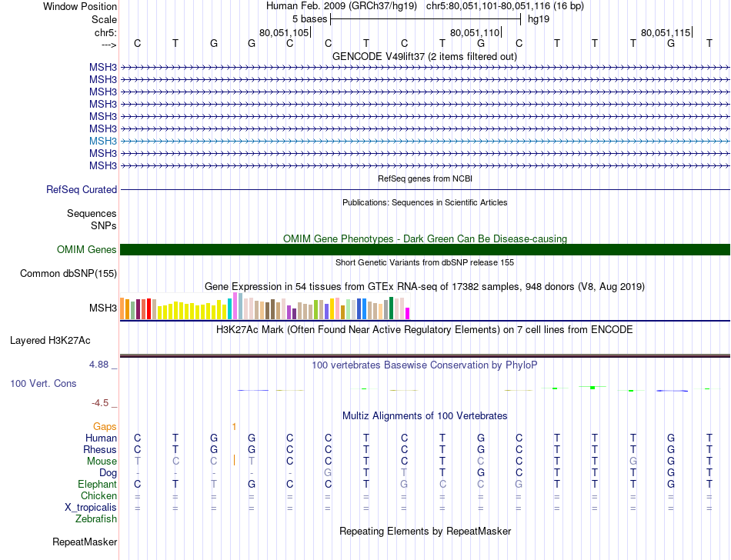Click the orange Gaps insertion marker '1'
The height and width of the screenshot is (560, 731).
[x=234, y=427]
